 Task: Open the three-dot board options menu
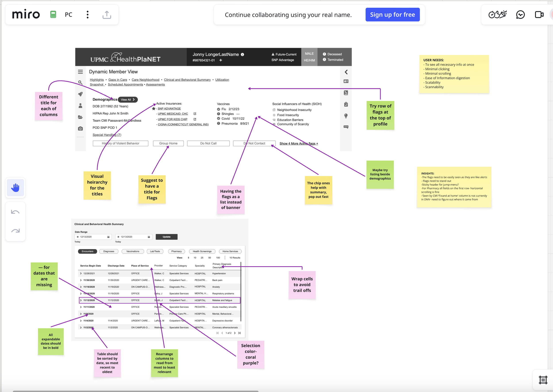pos(88,15)
